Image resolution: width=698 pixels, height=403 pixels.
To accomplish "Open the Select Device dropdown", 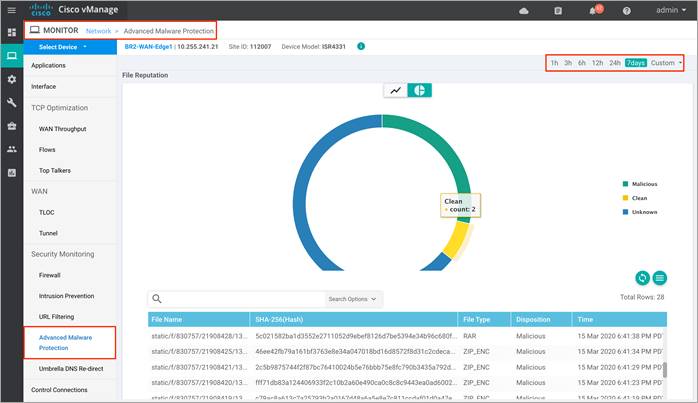I will 70,47.
